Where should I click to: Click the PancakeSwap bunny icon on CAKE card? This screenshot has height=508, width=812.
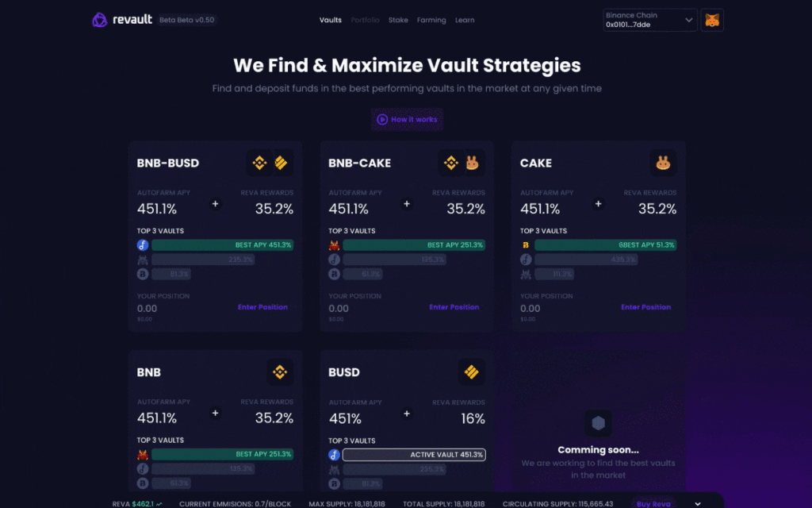pos(664,163)
